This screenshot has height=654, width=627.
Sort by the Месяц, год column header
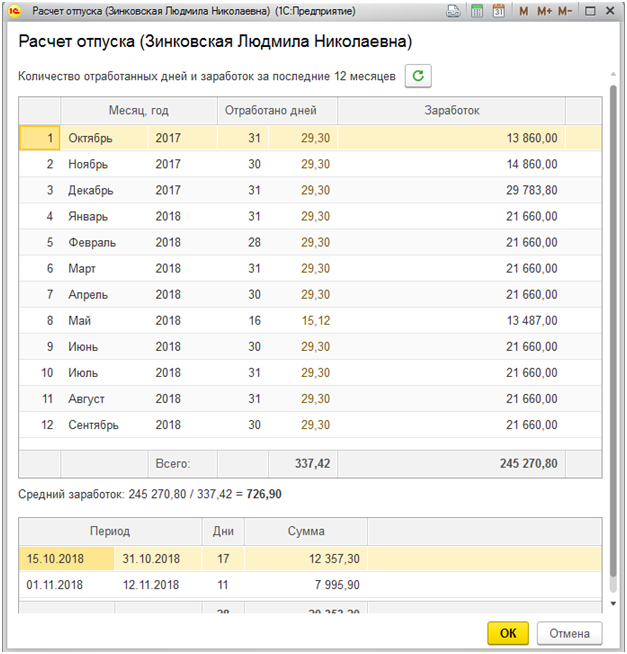pyautogui.click(x=138, y=111)
